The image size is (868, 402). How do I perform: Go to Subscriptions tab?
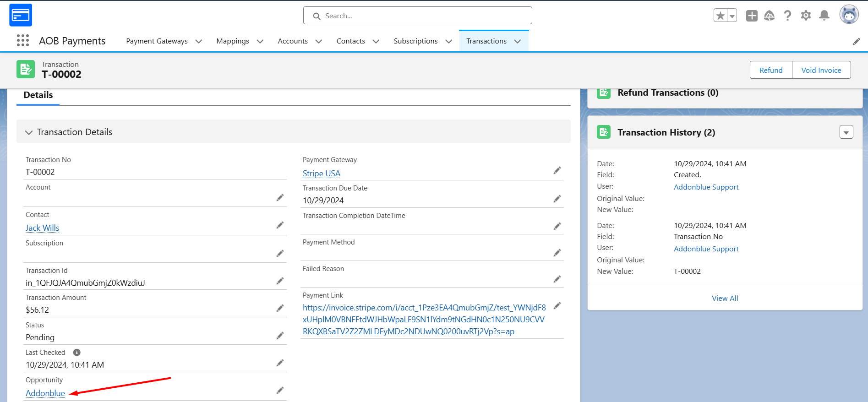coord(416,41)
